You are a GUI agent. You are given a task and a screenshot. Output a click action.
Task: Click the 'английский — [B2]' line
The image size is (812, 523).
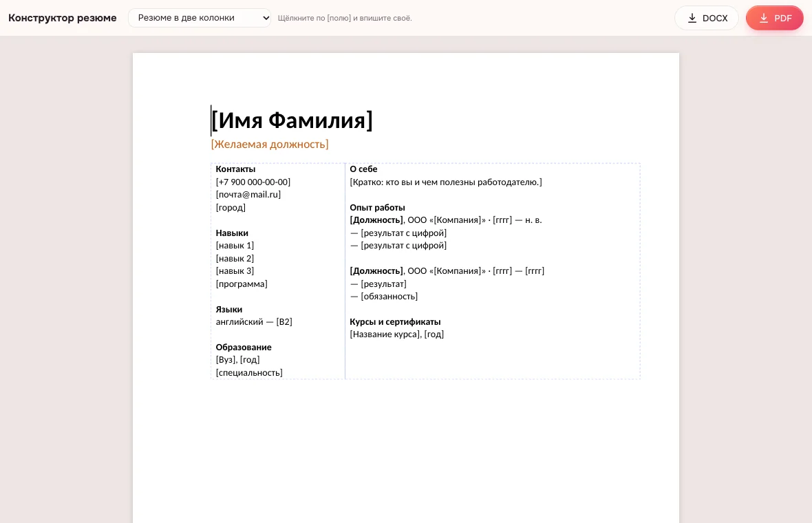[254, 321]
